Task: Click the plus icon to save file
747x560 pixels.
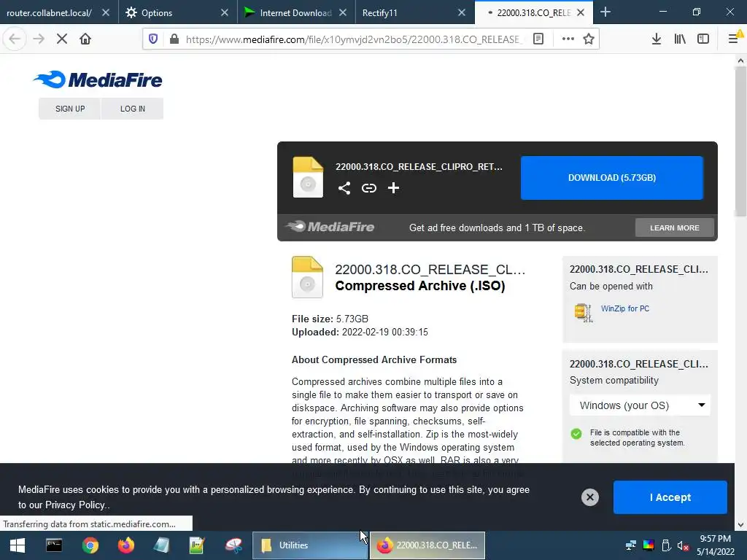Action: tap(393, 188)
